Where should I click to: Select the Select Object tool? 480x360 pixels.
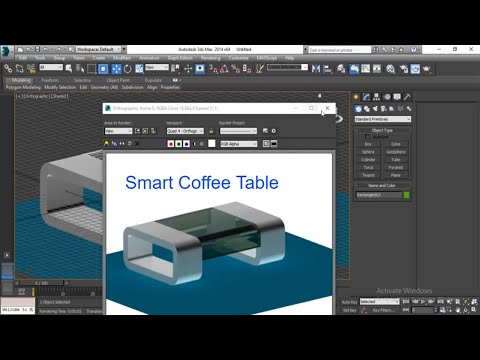click(69, 69)
